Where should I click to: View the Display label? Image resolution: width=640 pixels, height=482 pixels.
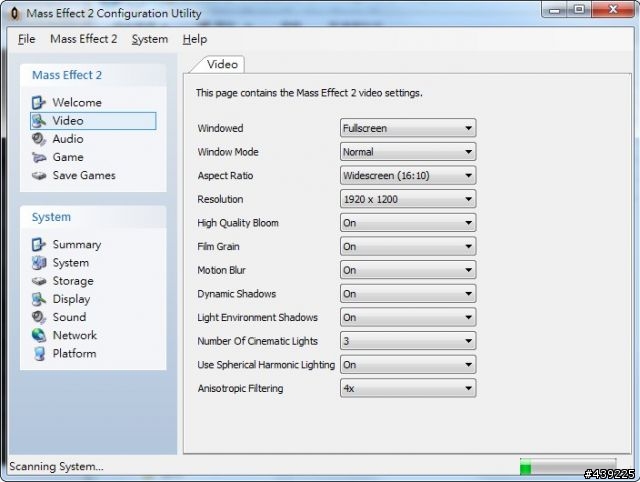pyautogui.click(x=71, y=299)
